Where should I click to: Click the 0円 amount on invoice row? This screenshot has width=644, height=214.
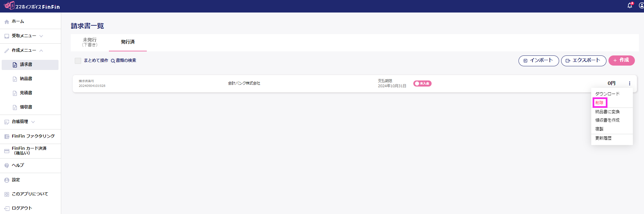pyautogui.click(x=611, y=83)
